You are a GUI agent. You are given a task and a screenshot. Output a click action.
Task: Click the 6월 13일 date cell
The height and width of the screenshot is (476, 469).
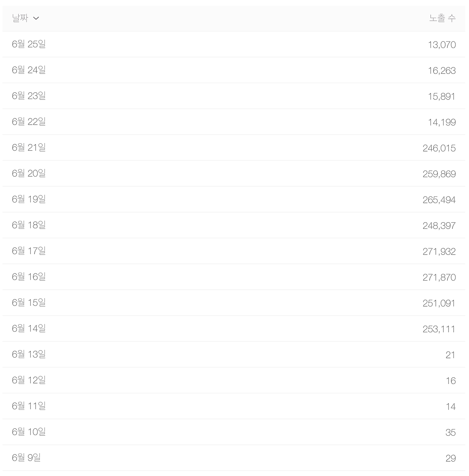click(x=29, y=354)
